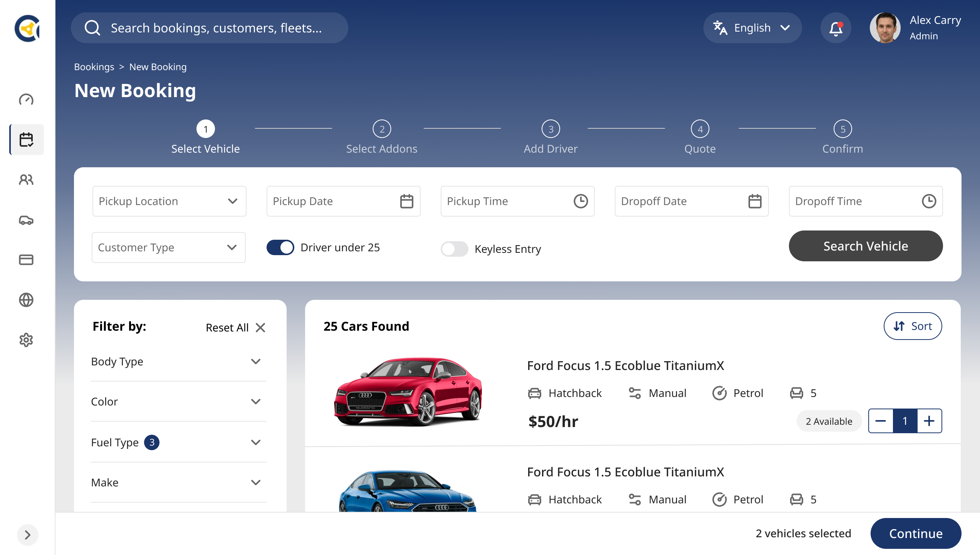The height and width of the screenshot is (555, 980).
Task: Click the quantity value 1 box
Action: click(905, 421)
